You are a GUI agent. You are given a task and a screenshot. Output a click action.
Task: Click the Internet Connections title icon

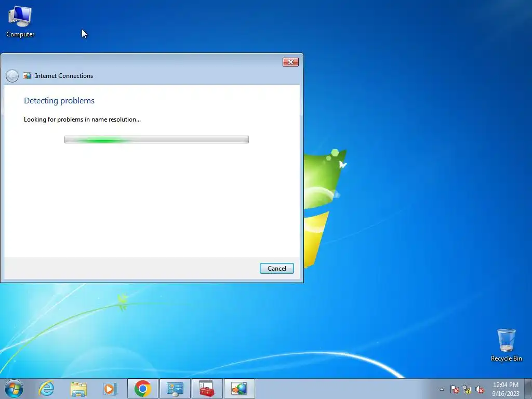[x=27, y=76]
